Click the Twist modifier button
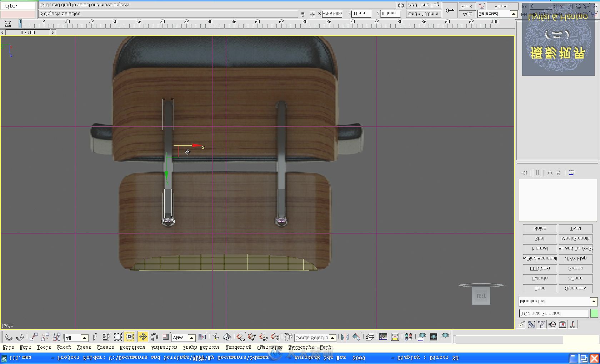This screenshot has width=600, height=364. click(575, 228)
